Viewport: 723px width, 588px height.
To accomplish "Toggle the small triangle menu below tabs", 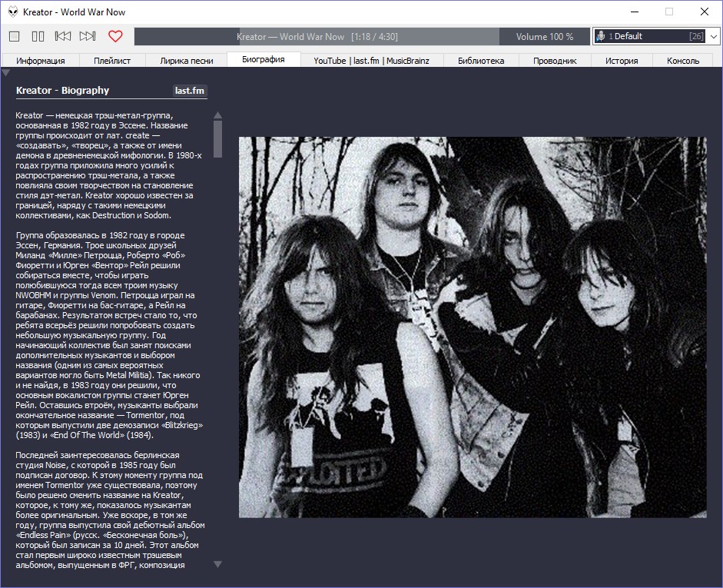I will click(5, 72).
